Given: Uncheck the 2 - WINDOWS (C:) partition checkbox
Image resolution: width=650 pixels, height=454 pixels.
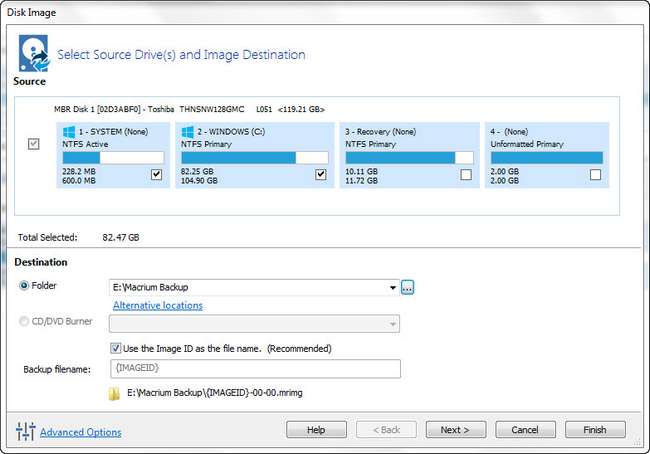Looking at the screenshot, I should pos(321,175).
